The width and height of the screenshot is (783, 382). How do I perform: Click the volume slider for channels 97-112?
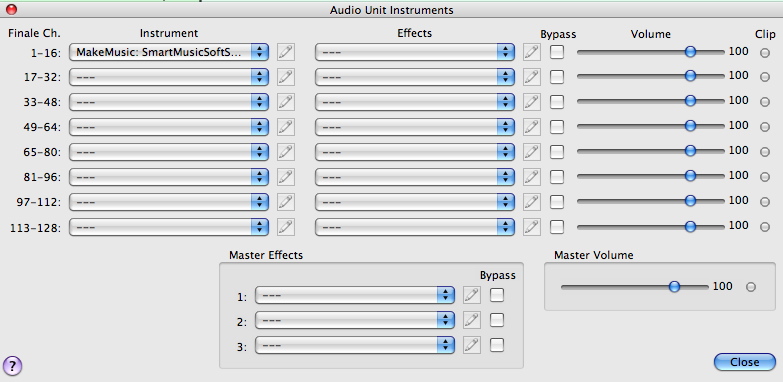coord(651,201)
